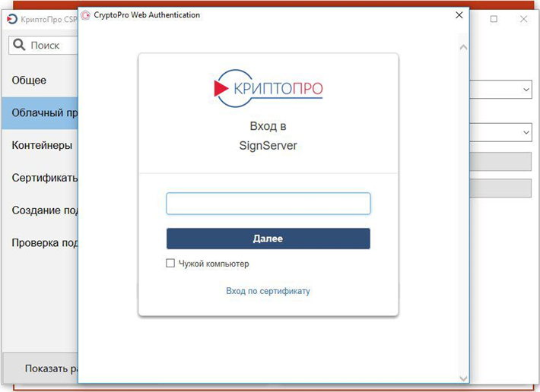Image resolution: width=540 pixels, height=392 pixels.
Task: Click the scroll down arrow in dialog
Action: point(463,378)
